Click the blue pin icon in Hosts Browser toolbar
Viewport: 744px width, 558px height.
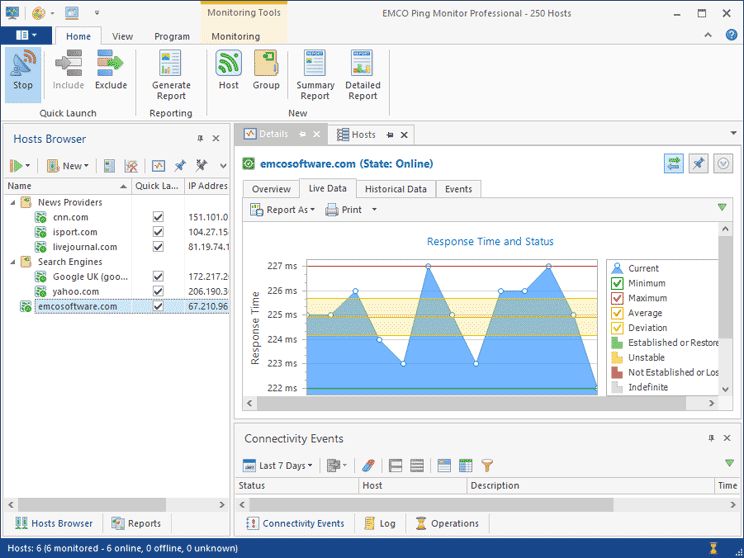[179, 166]
